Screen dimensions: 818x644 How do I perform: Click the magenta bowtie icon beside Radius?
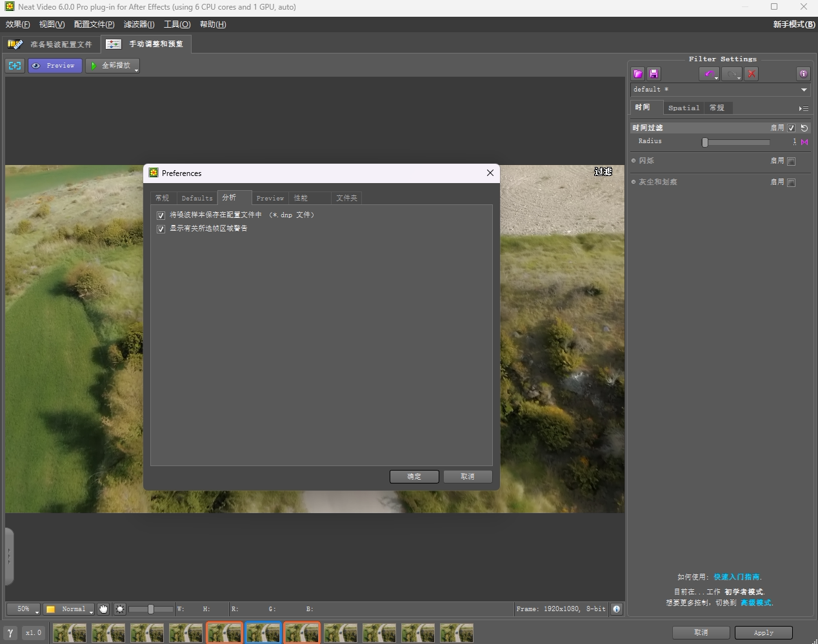(x=804, y=142)
